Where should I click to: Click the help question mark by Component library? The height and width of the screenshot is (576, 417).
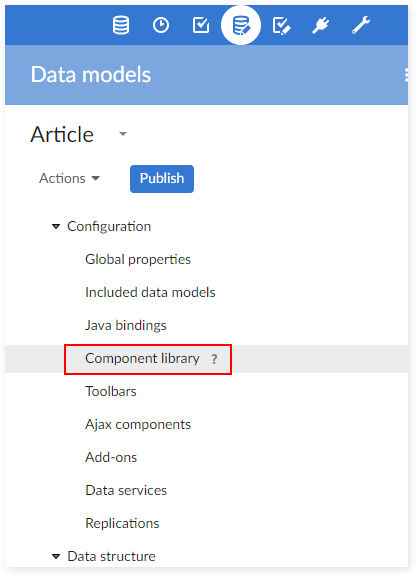point(214,359)
